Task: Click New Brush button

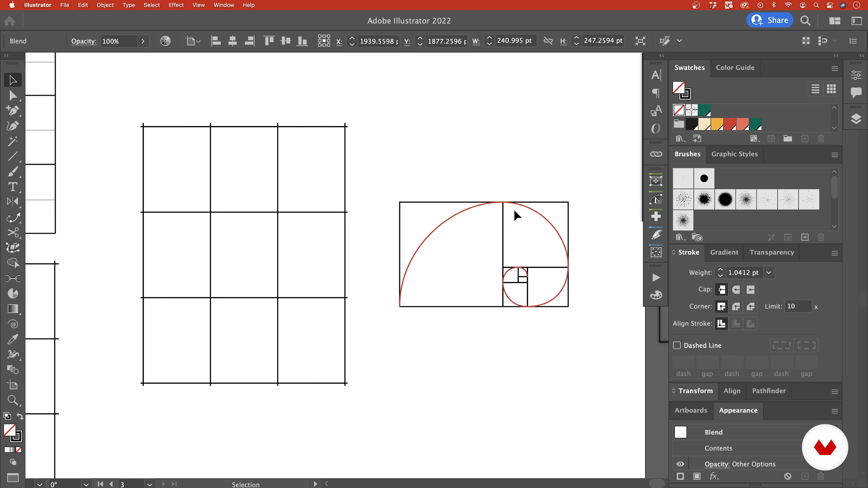Action: click(x=805, y=237)
